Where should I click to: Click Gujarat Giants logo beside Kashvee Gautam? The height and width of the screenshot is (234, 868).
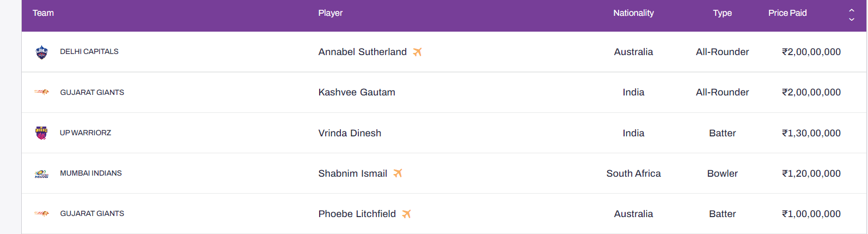(x=41, y=92)
